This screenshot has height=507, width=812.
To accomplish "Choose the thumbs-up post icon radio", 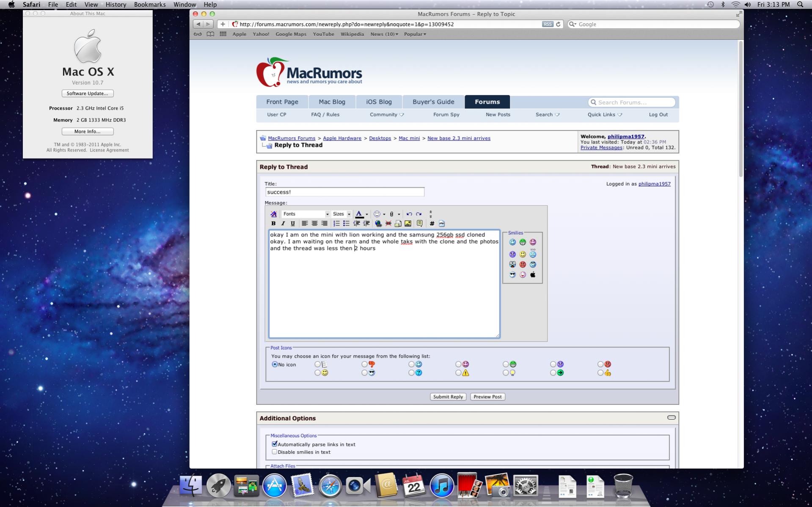I will point(600,373).
